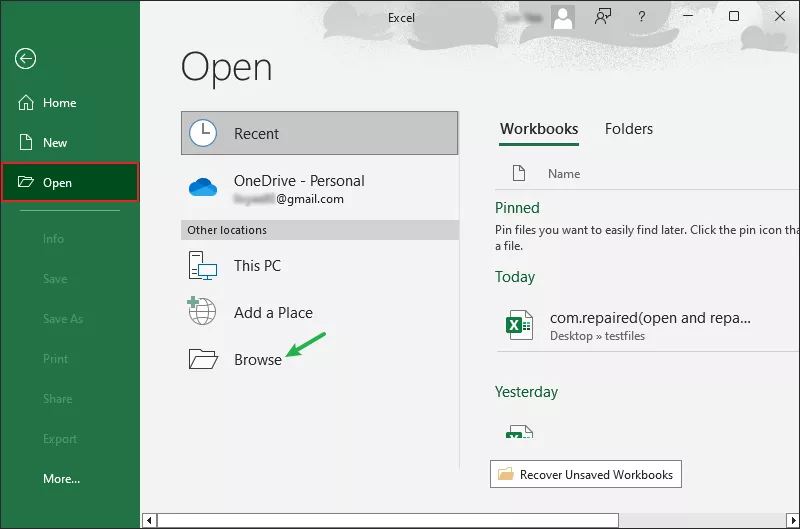Click the This PC computer icon

tap(203, 265)
